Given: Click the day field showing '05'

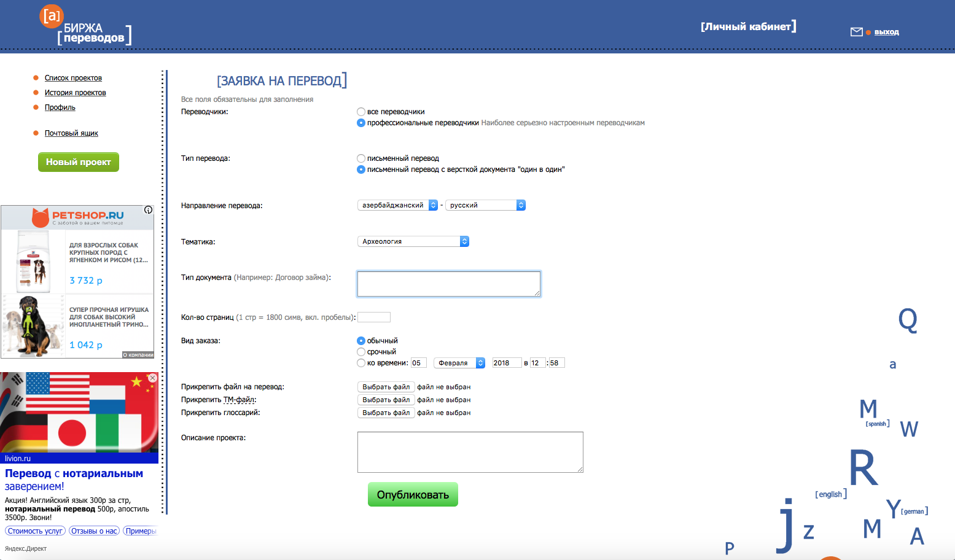Looking at the screenshot, I should coord(419,363).
